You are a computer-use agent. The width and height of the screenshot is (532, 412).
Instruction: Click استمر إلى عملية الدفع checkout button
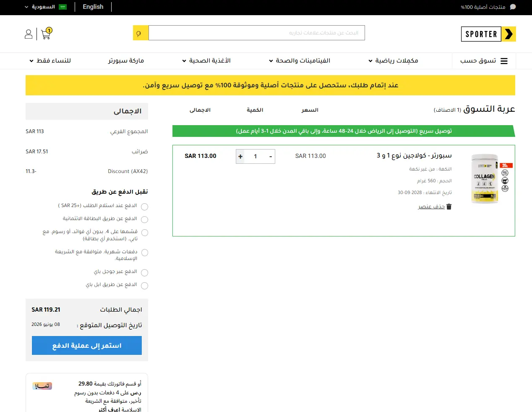click(87, 345)
